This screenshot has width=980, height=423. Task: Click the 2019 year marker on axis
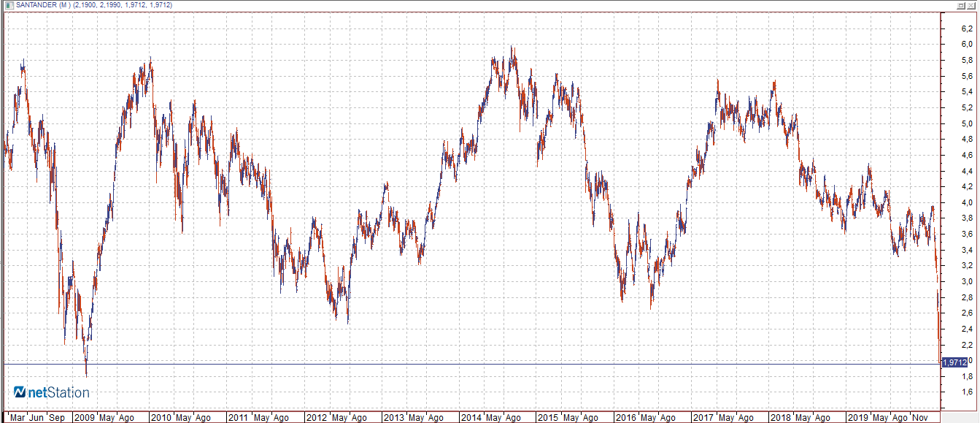859,418
